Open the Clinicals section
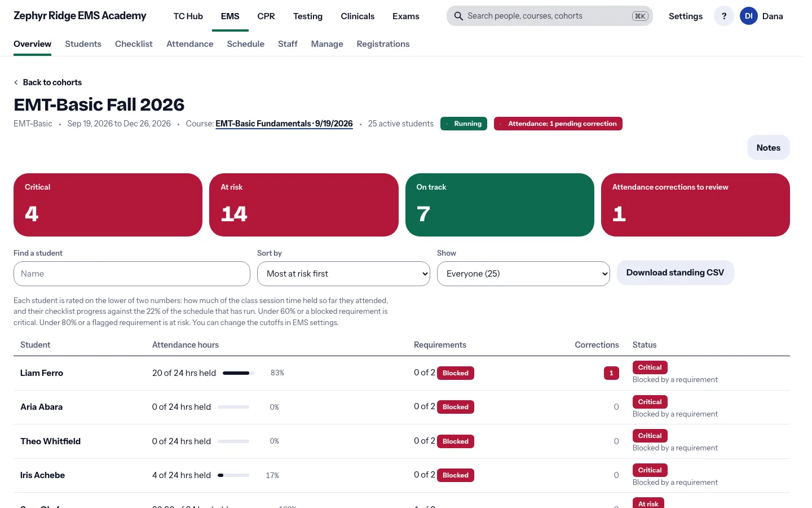Viewport: 812px width, 508px height. (358, 16)
